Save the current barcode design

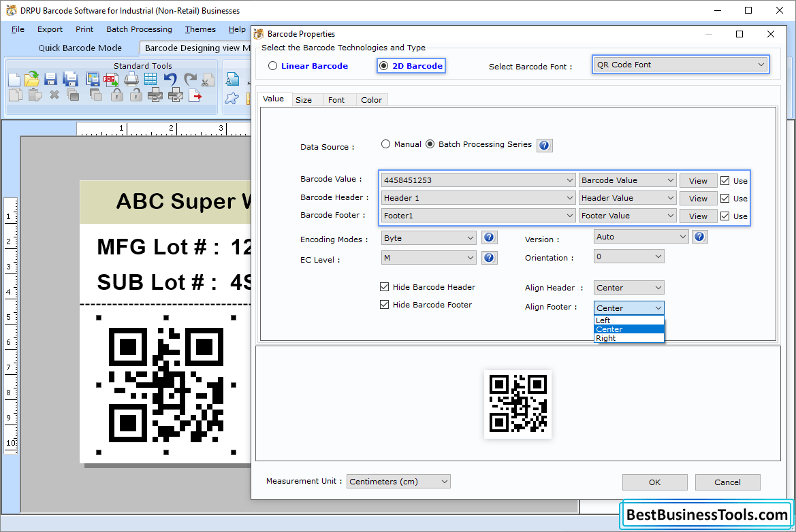(50, 78)
